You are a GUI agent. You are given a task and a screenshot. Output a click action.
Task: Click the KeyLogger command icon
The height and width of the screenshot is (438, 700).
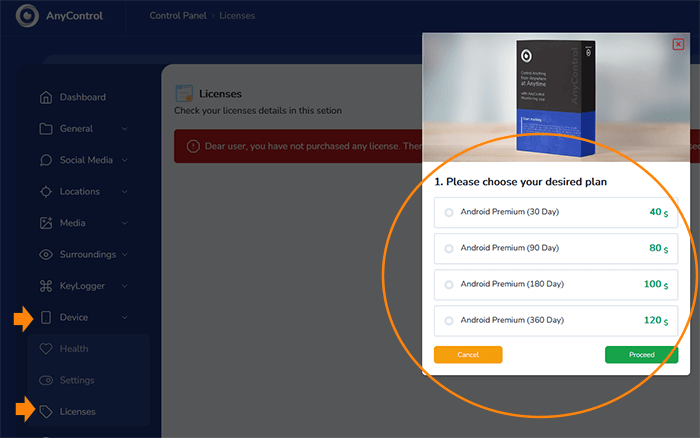(x=45, y=286)
